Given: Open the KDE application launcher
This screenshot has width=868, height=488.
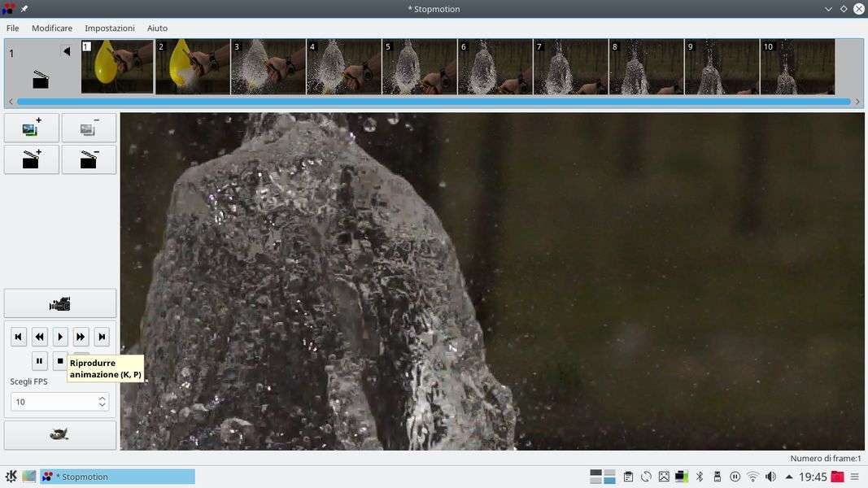Looking at the screenshot, I should click(x=11, y=477).
